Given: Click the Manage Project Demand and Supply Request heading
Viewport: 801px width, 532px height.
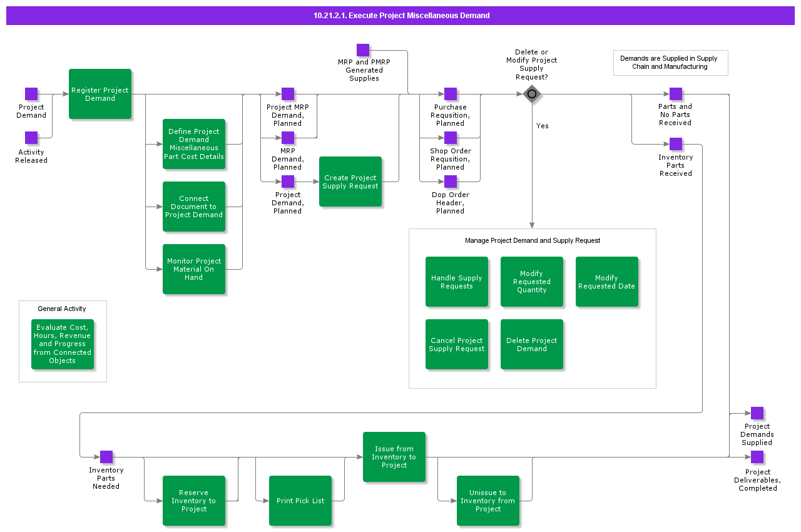Looking at the screenshot, I should (x=533, y=240).
